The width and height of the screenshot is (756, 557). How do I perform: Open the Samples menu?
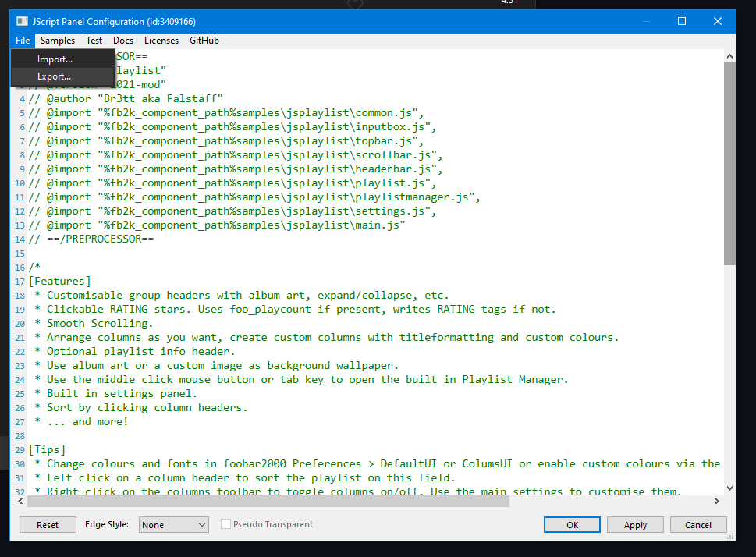pyautogui.click(x=57, y=41)
